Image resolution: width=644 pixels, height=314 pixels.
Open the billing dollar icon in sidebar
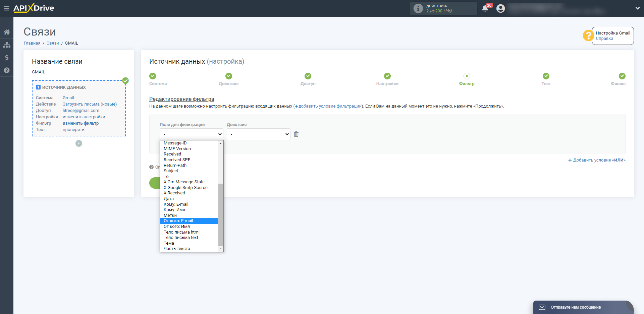tap(7, 58)
